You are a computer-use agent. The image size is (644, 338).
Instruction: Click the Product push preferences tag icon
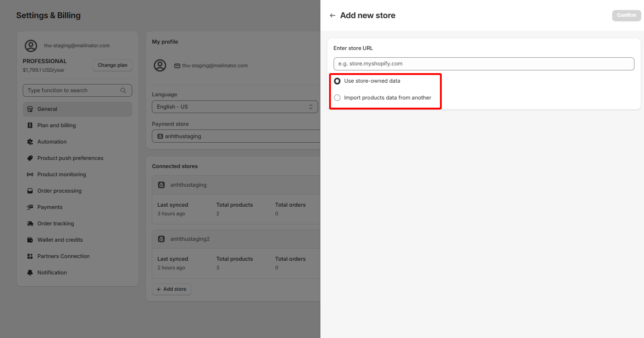point(30,158)
